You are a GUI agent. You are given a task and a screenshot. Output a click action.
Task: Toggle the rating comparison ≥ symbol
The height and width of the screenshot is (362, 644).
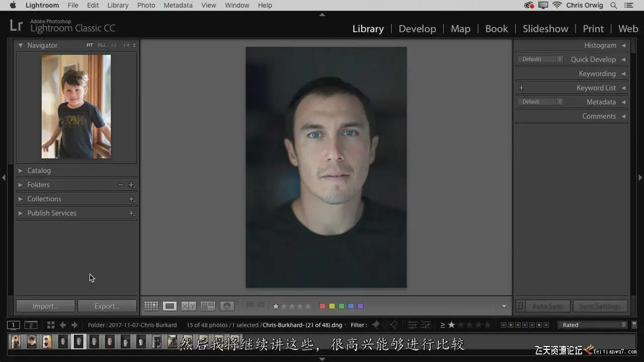click(443, 325)
